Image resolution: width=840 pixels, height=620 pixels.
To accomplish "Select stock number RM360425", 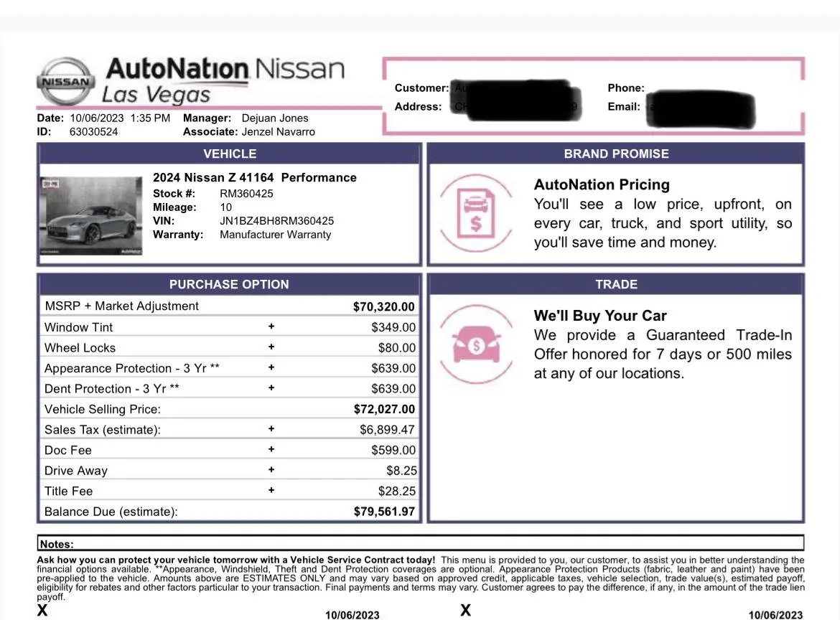I will [x=246, y=193].
